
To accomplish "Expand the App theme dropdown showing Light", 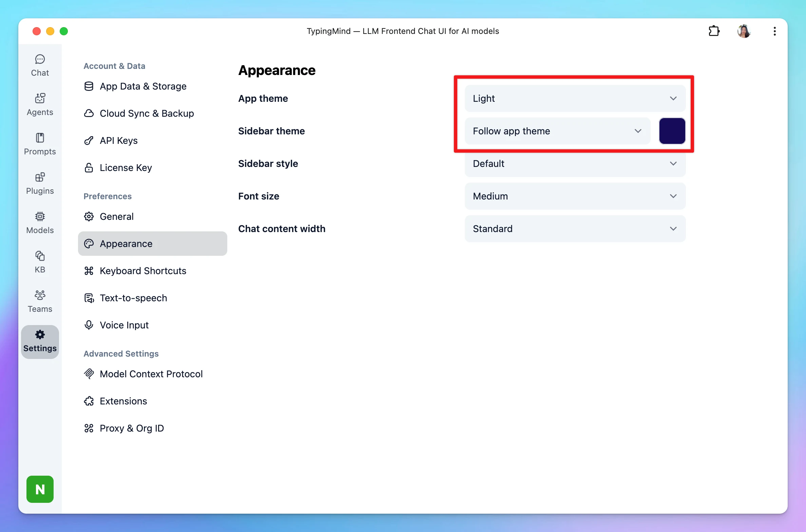I will coord(575,98).
